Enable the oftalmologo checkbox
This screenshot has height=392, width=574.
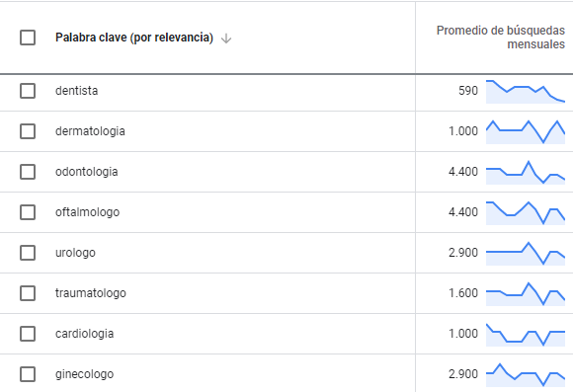(x=28, y=212)
